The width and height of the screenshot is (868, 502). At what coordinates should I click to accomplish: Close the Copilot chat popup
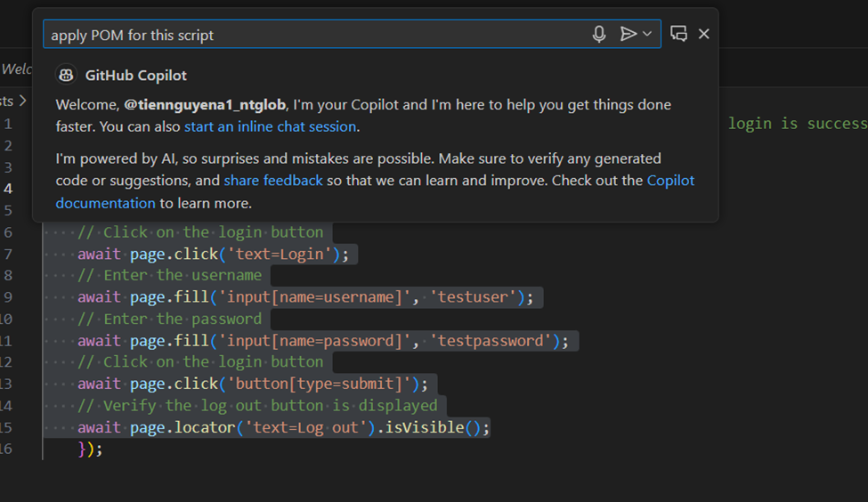pyautogui.click(x=704, y=34)
